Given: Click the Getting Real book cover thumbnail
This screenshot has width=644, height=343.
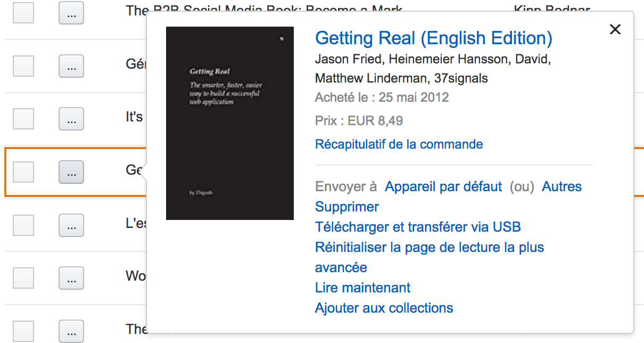Looking at the screenshot, I should [x=230, y=123].
